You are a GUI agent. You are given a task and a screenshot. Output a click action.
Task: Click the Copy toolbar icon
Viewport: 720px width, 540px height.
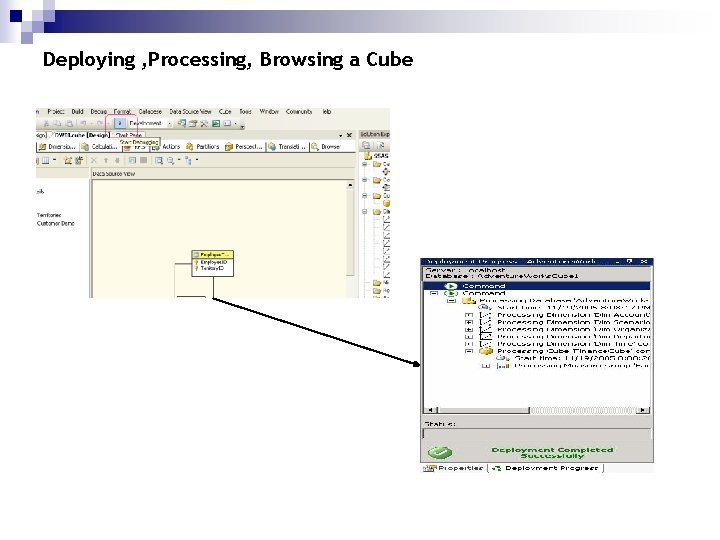(x=57, y=124)
